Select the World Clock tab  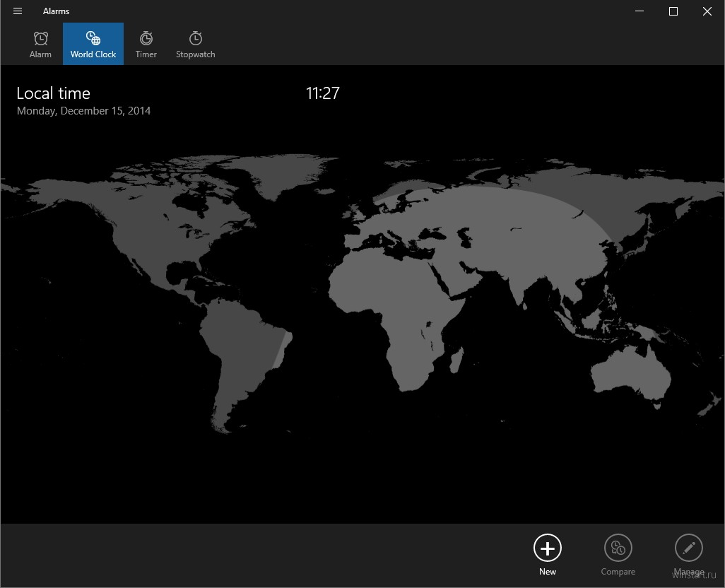click(93, 44)
